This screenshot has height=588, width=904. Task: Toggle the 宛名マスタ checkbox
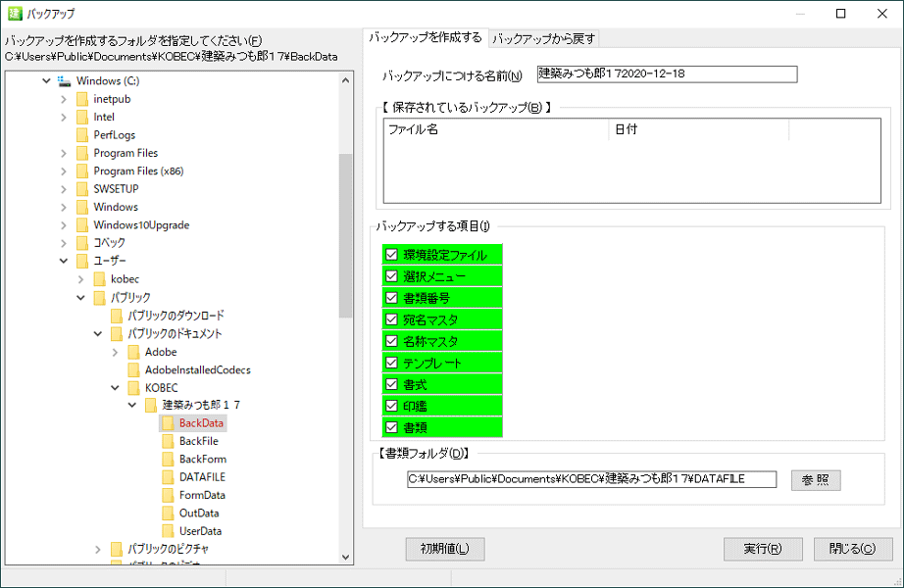pyautogui.click(x=391, y=319)
